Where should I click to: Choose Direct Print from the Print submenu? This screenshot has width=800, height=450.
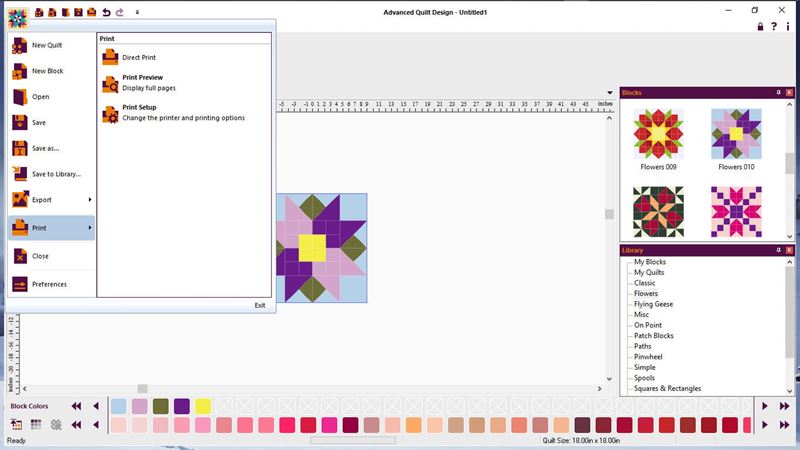(x=140, y=58)
